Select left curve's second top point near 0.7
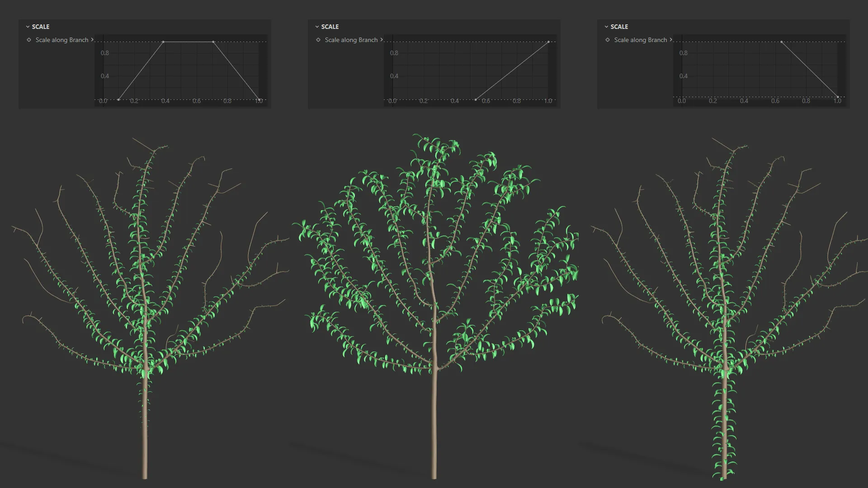Screen dimensions: 868x488 [213, 42]
